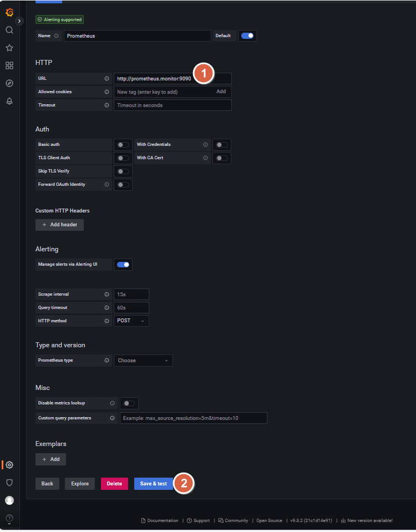Open the Help question mark icon
The height and width of the screenshot is (532, 416).
pos(9,518)
